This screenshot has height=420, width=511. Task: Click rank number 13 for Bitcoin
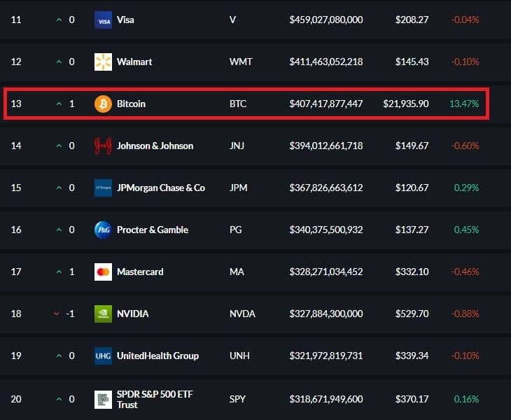pos(16,104)
